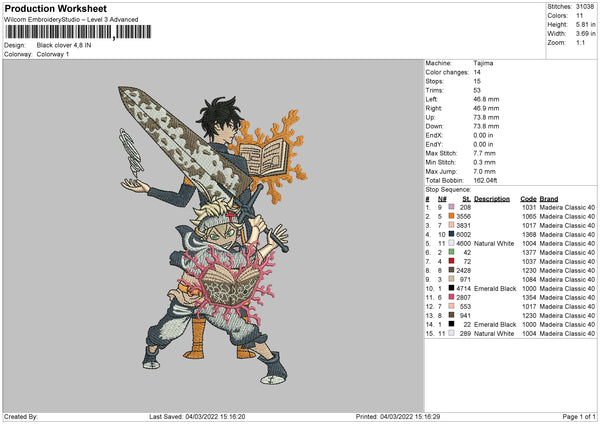Image resolution: width=600 pixels, height=424 pixels.
Task: Select the pink swatch beside stitch count 2807
Action: pos(452,297)
